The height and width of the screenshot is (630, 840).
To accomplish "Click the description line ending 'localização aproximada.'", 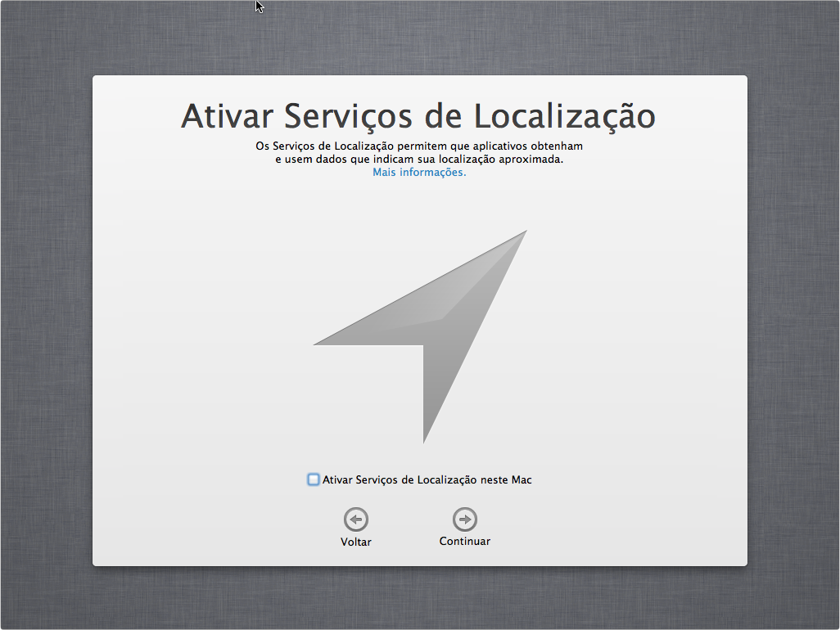I will [x=419, y=160].
